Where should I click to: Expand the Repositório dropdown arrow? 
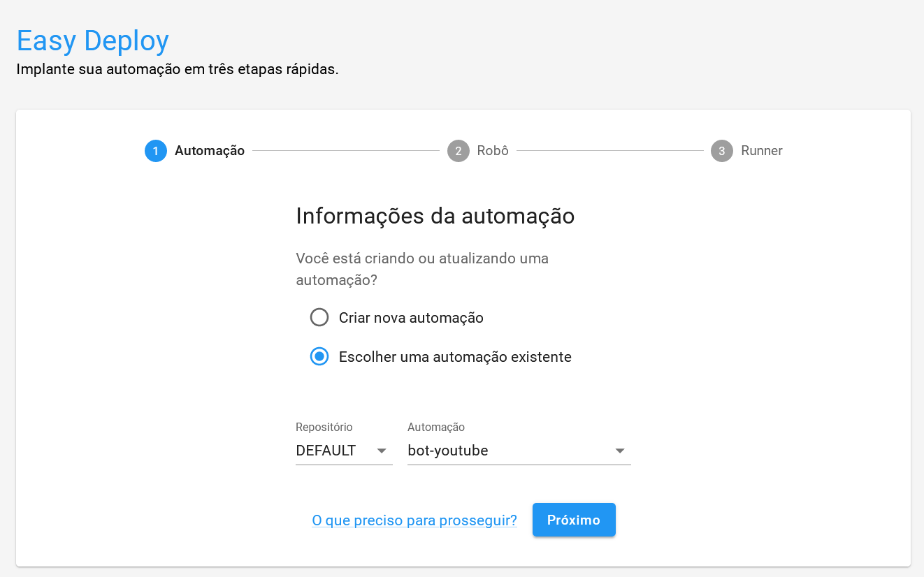coord(382,451)
